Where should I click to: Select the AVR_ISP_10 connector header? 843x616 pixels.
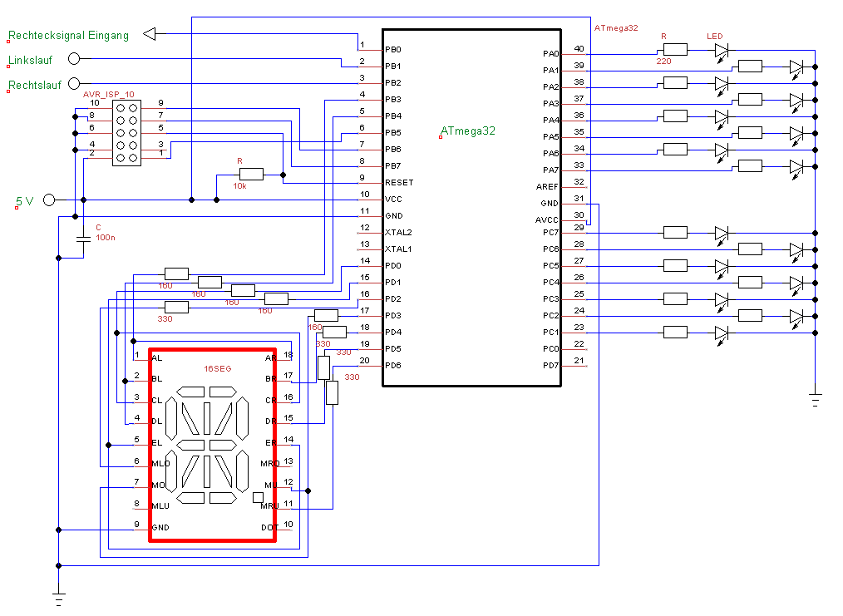click(x=126, y=133)
